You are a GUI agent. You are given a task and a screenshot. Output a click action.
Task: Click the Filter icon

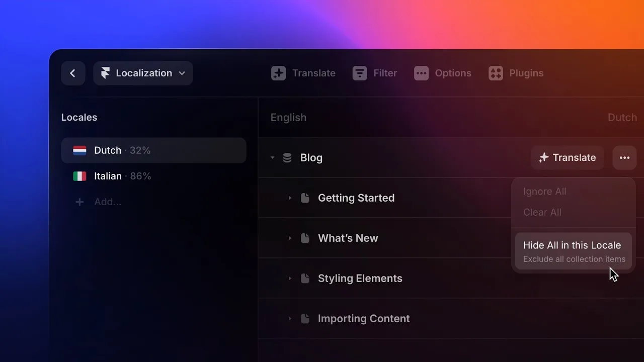[x=360, y=73]
